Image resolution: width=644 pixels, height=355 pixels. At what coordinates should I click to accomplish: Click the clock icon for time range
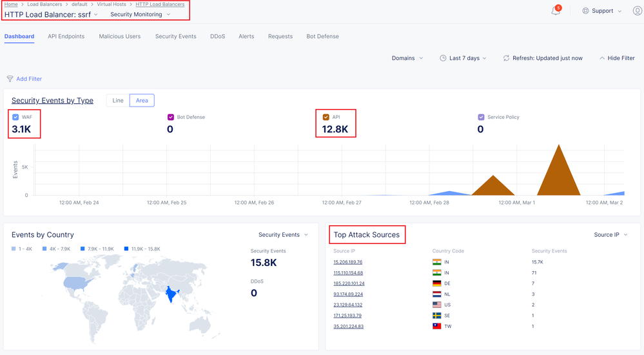443,58
